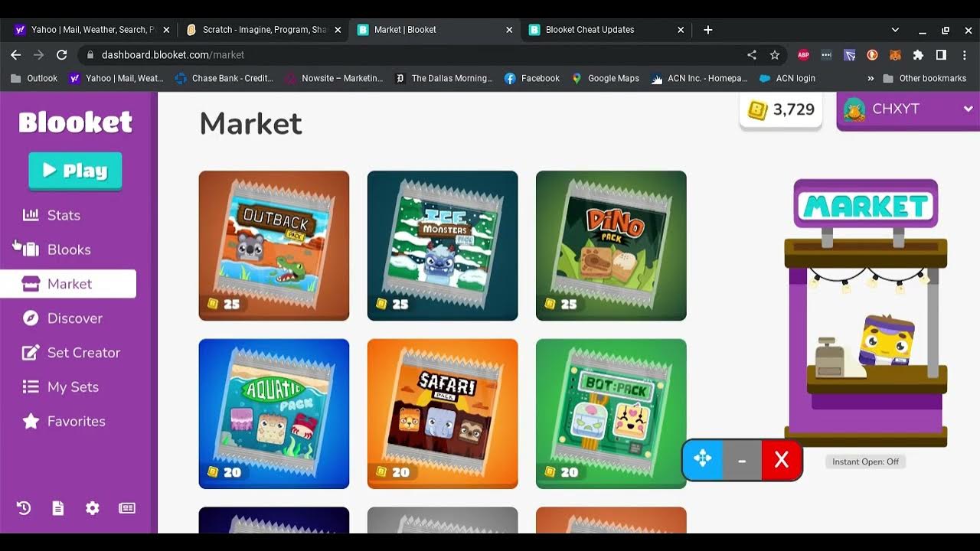The height and width of the screenshot is (551, 980).
Task: Click the share page icon
Action: click(752, 55)
